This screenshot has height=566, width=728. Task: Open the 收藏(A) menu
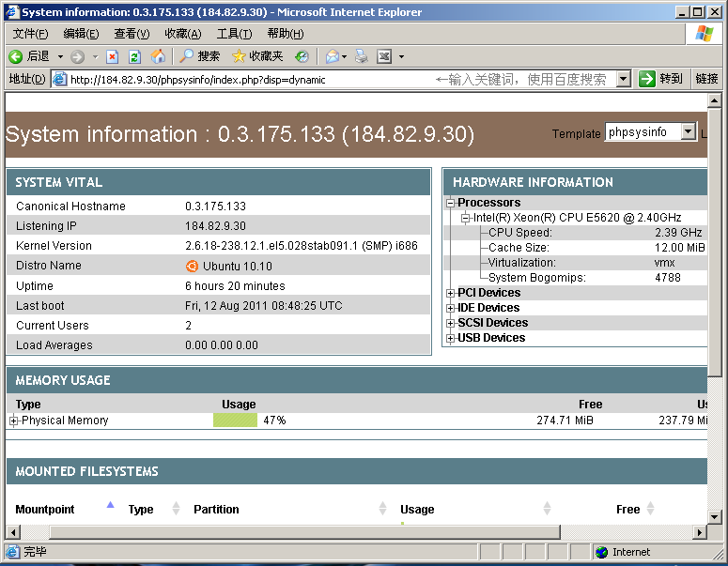[183, 34]
